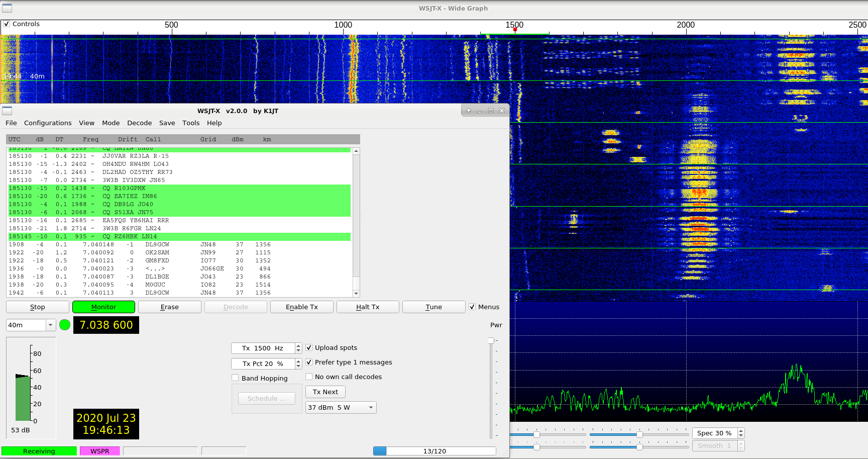
Task: Click the Pwr vertical slider handle
Action: (x=491, y=340)
